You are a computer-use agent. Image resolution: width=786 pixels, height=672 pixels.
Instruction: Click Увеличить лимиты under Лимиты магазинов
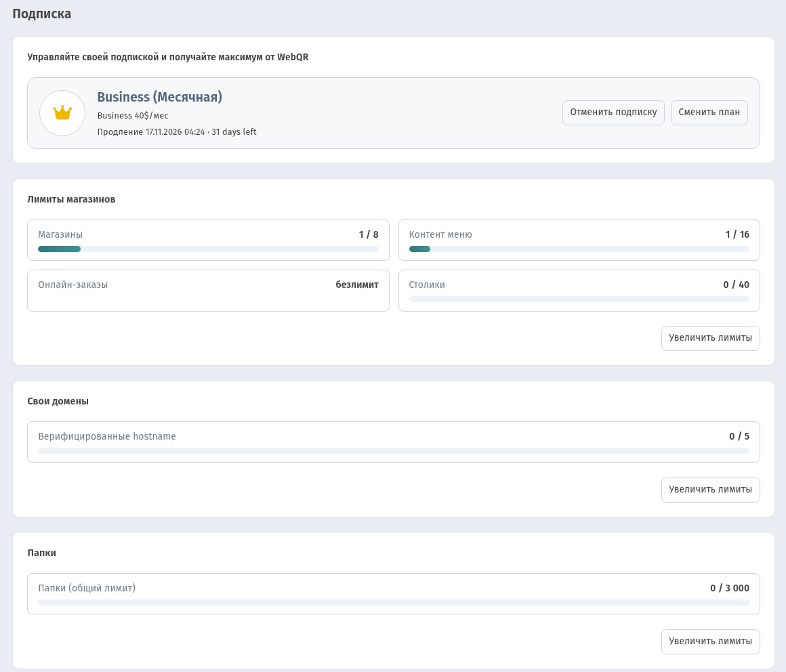coord(710,338)
